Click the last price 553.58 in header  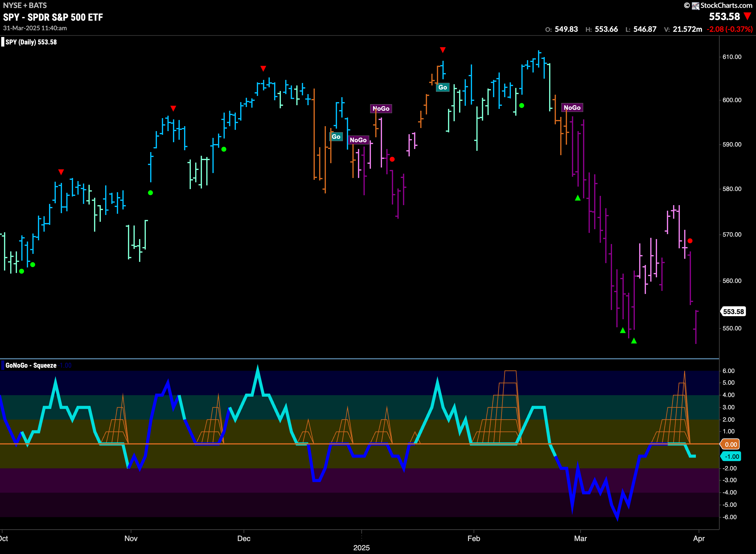coord(724,16)
